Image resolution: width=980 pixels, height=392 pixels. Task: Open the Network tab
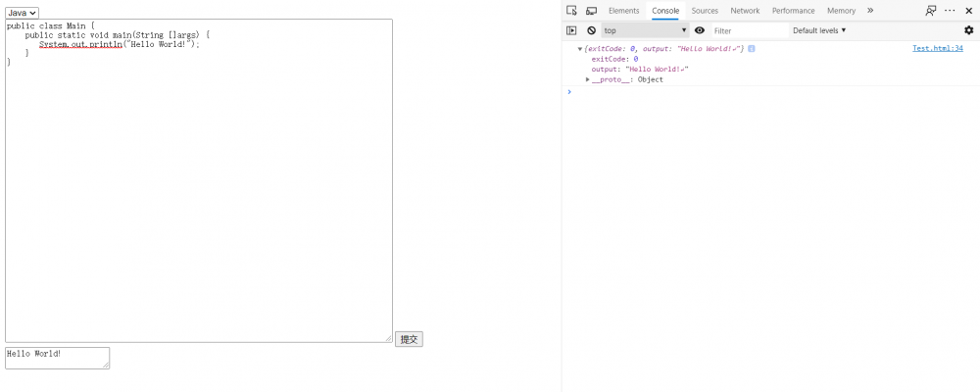pos(745,11)
